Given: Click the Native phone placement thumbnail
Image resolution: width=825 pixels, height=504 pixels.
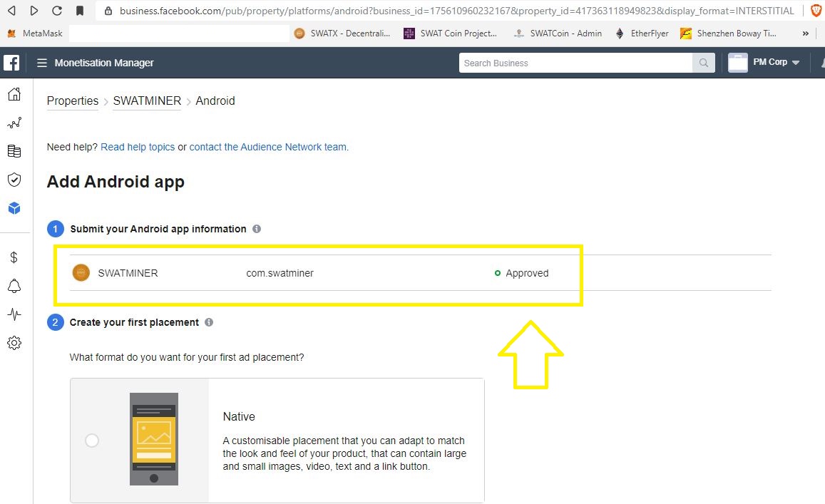Looking at the screenshot, I should click(154, 438).
